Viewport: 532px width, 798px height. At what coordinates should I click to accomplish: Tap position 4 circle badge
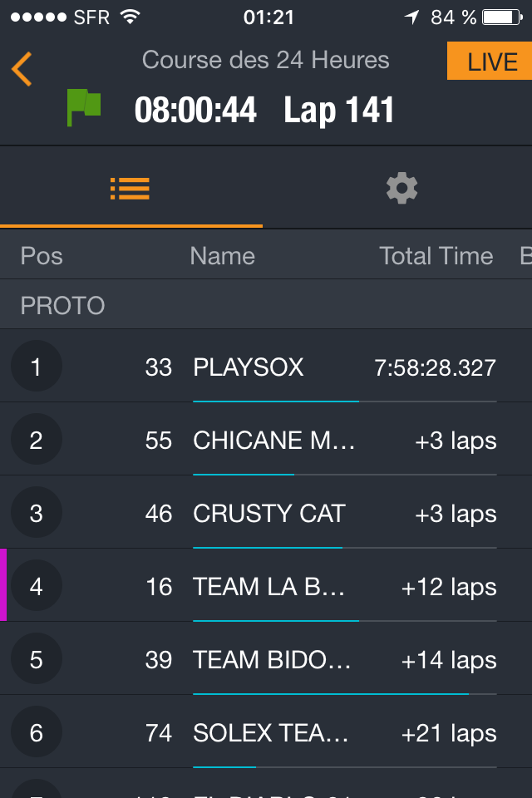36,586
